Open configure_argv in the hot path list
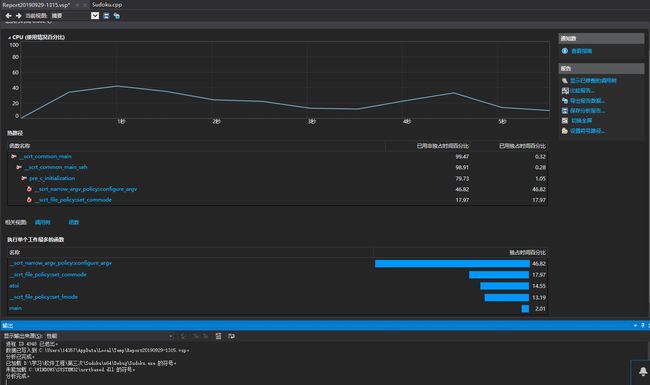Viewport: 650px width, 385px height. [x=86, y=189]
